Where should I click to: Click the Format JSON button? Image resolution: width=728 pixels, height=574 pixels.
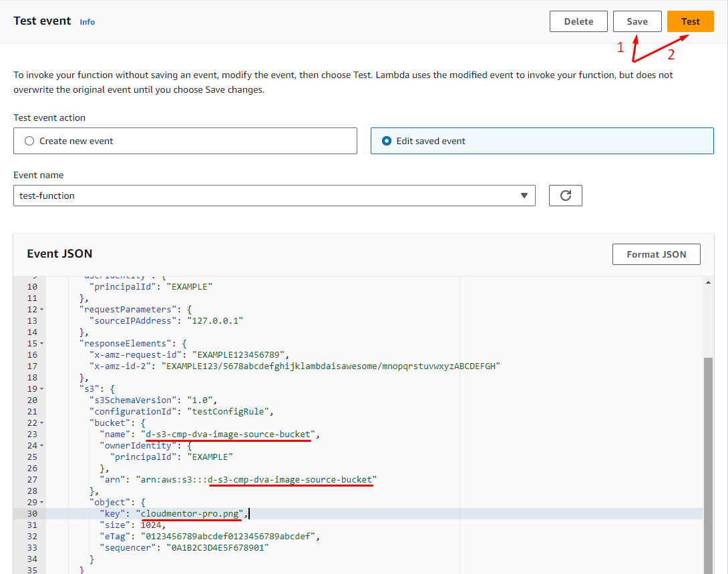656,254
